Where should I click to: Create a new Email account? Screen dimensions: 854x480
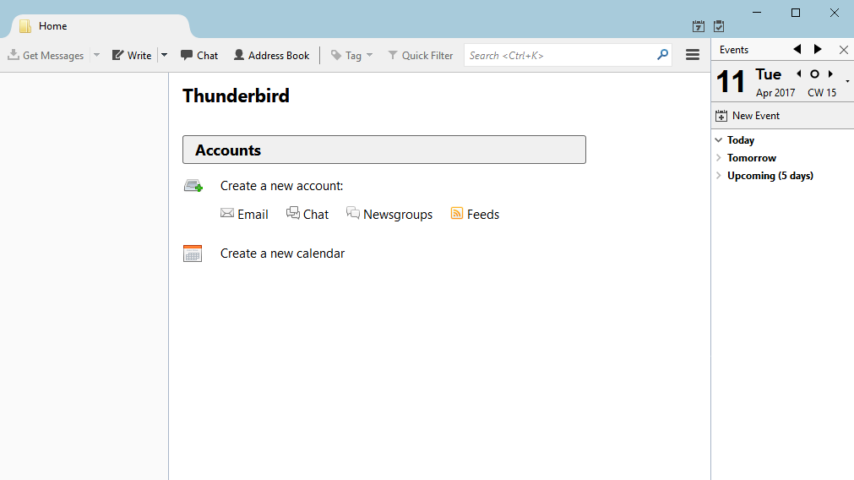(244, 214)
